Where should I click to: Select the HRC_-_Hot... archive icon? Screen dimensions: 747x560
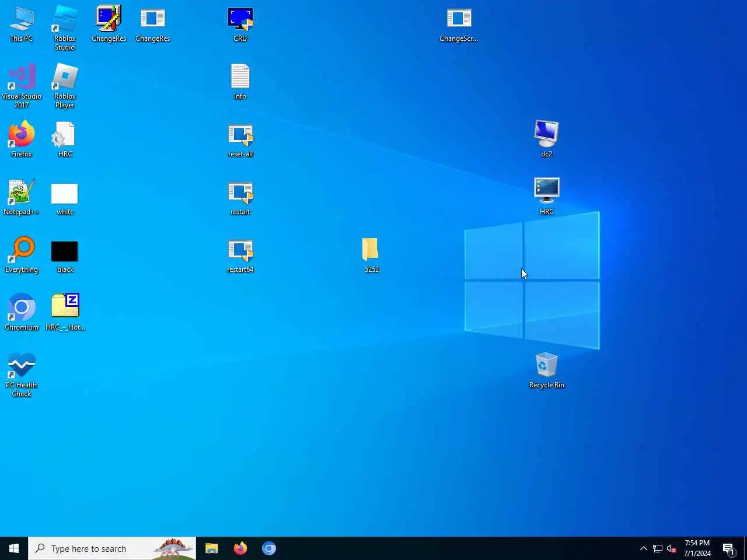click(65, 313)
